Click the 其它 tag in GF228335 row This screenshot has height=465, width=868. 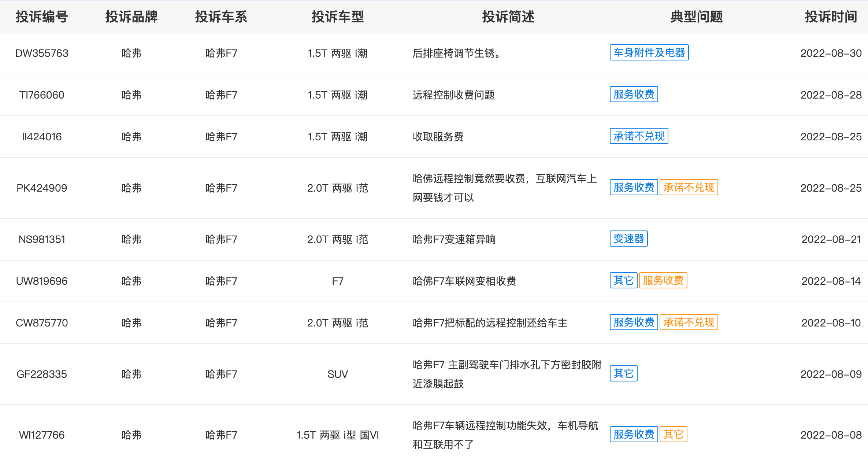pyautogui.click(x=623, y=374)
